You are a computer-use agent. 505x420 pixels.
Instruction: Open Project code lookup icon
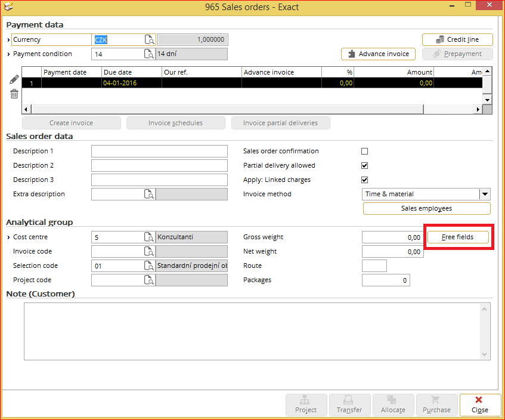pos(149,280)
